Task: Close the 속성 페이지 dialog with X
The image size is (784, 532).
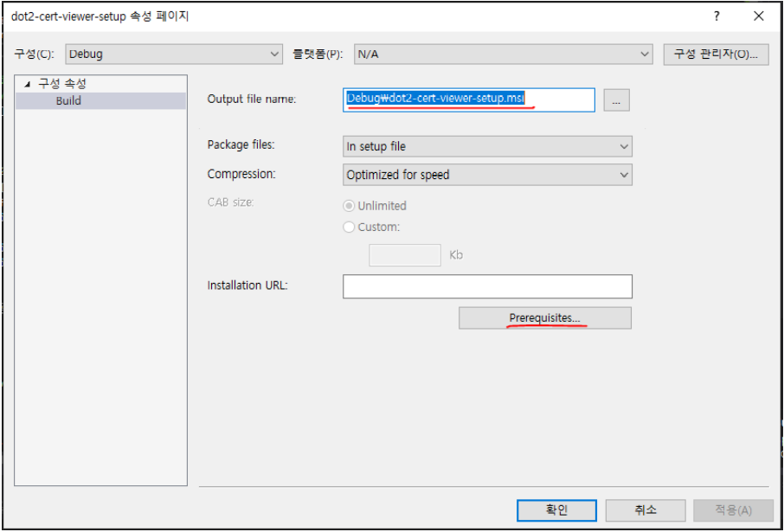Action: 758,16
